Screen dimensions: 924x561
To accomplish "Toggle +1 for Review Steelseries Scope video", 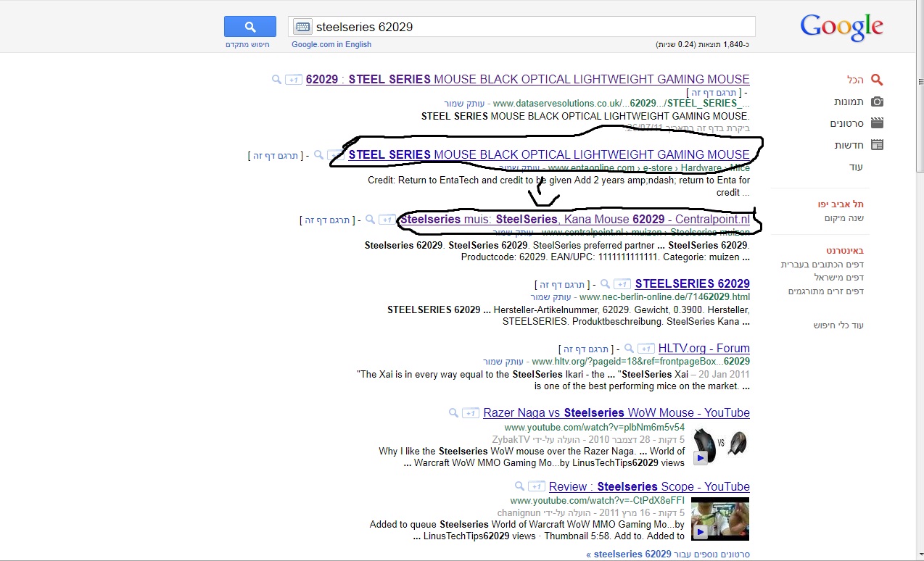I will 536,487.
